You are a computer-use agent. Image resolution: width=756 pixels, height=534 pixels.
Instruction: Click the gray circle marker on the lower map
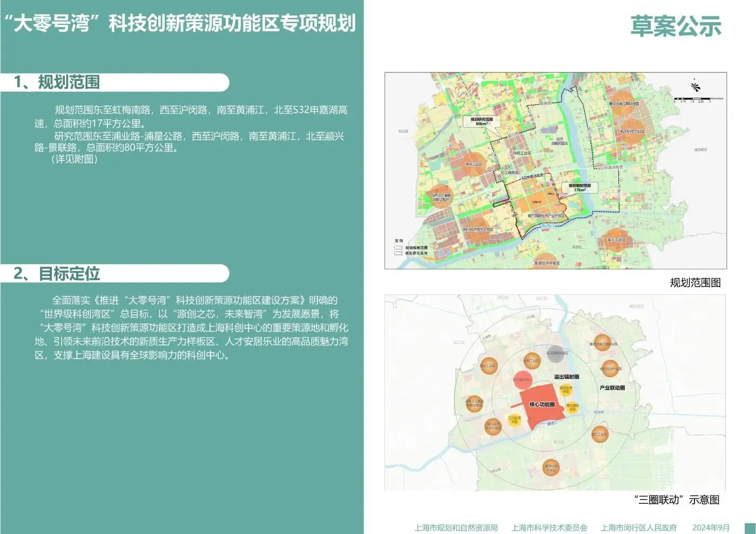coord(557,354)
